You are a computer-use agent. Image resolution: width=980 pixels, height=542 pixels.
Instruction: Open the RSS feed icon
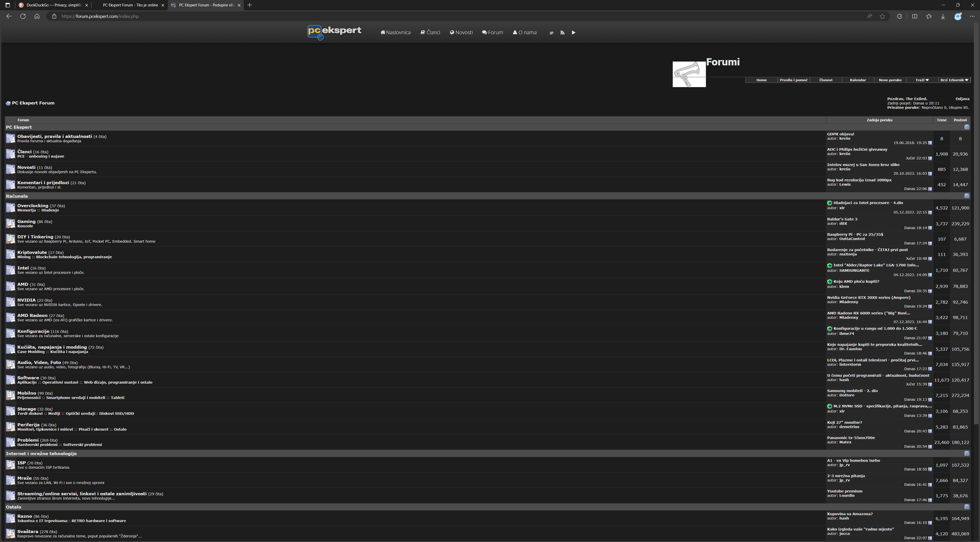562,33
